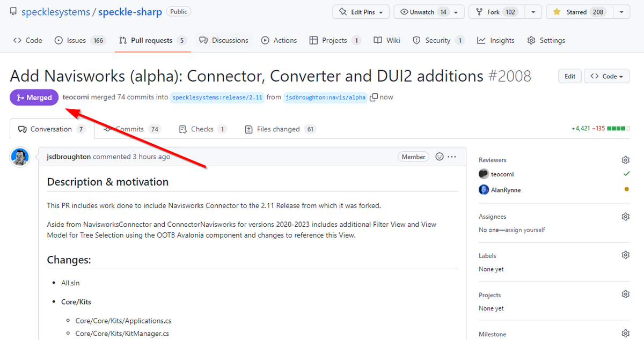Open the Security tab

point(438,40)
